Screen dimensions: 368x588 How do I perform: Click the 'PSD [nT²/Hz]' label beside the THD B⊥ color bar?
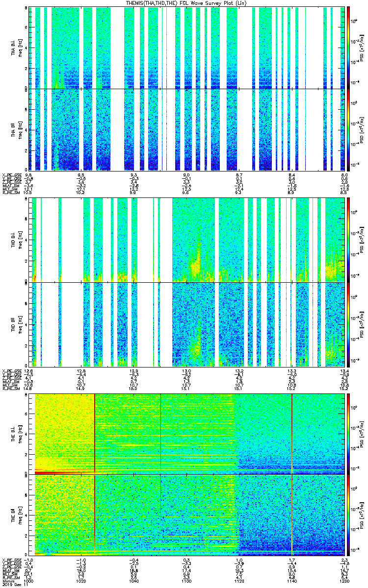point(361,240)
